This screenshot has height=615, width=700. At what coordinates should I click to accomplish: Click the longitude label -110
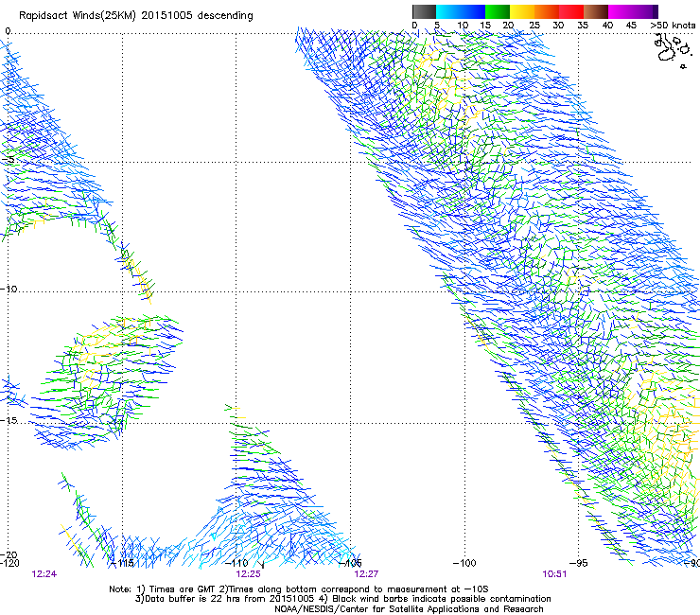(x=236, y=563)
